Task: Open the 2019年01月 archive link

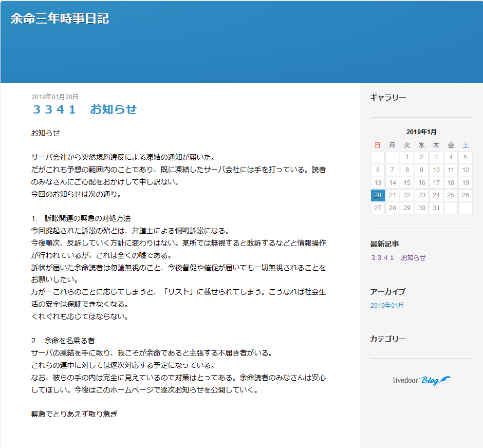Action: click(x=387, y=306)
